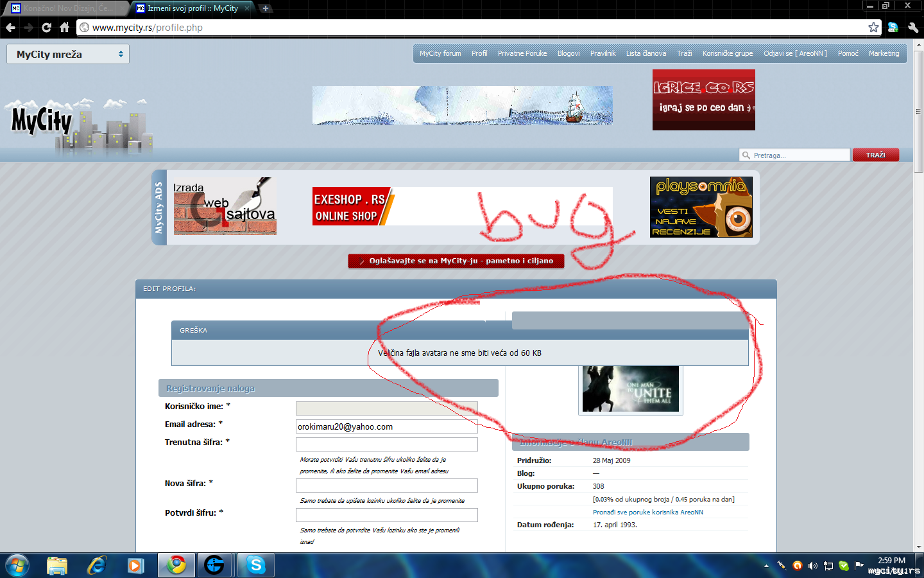Close the 'Izmeni svoj profil' tab
924x578 pixels.
click(247, 8)
